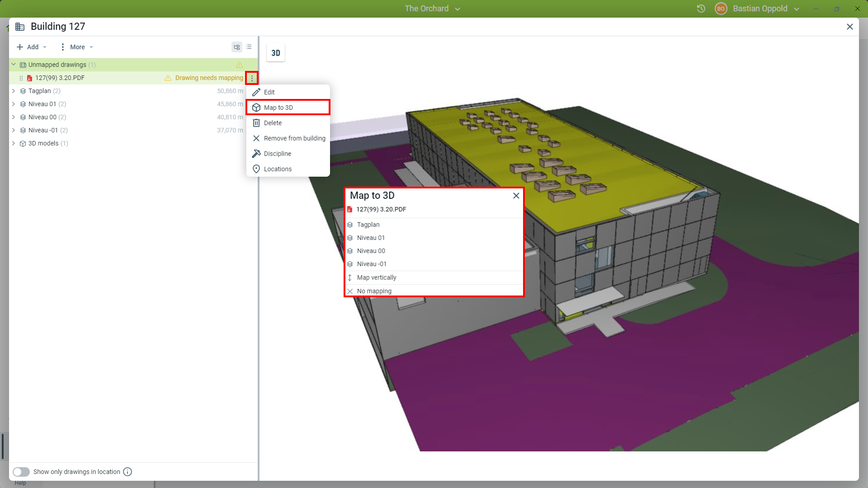
Task: Click the warning triangle on Unmapped drawings
Action: point(239,65)
